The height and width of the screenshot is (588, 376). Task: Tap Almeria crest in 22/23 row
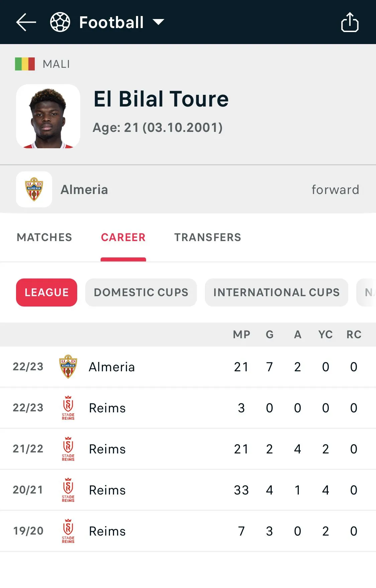[x=68, y=367]
